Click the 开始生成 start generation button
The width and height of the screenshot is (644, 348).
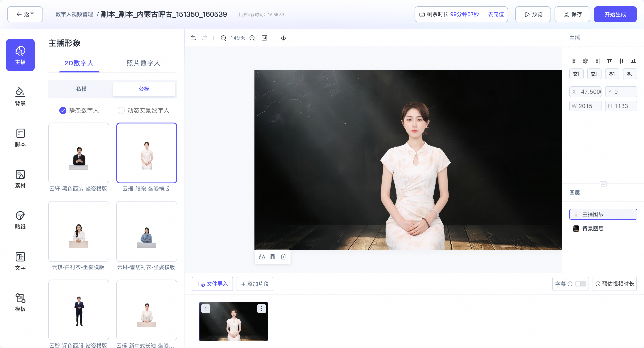[x=615, y=14]
